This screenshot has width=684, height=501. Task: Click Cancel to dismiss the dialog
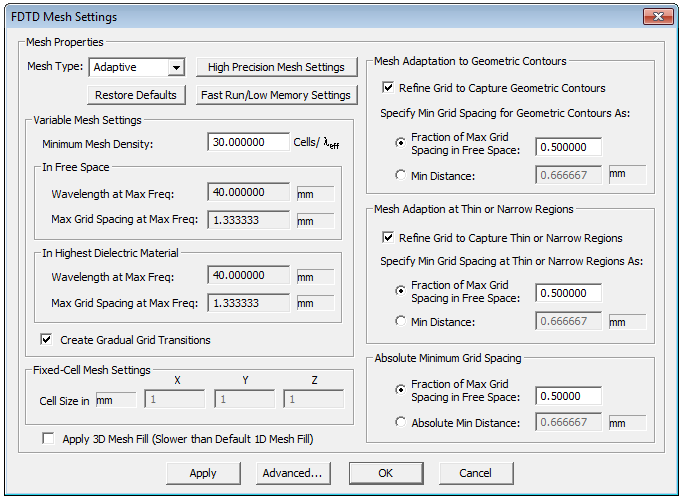pyautogui.click(x=475, y=473)
